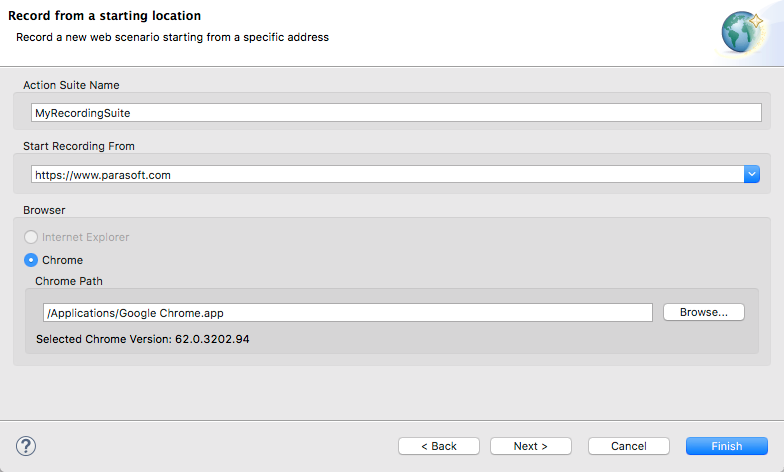Click the Internet Explorer label text

86,237
